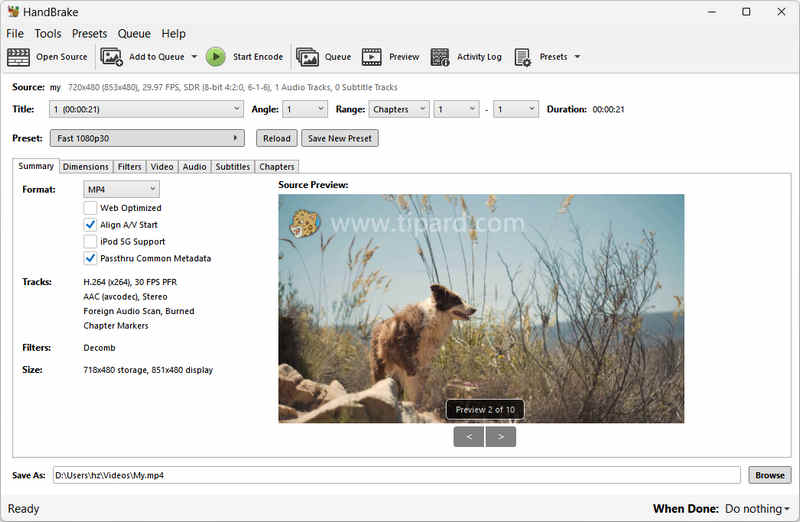Click the Start Encode label
The width and height of the screenshot is (800, 522).
click(258, 57)
